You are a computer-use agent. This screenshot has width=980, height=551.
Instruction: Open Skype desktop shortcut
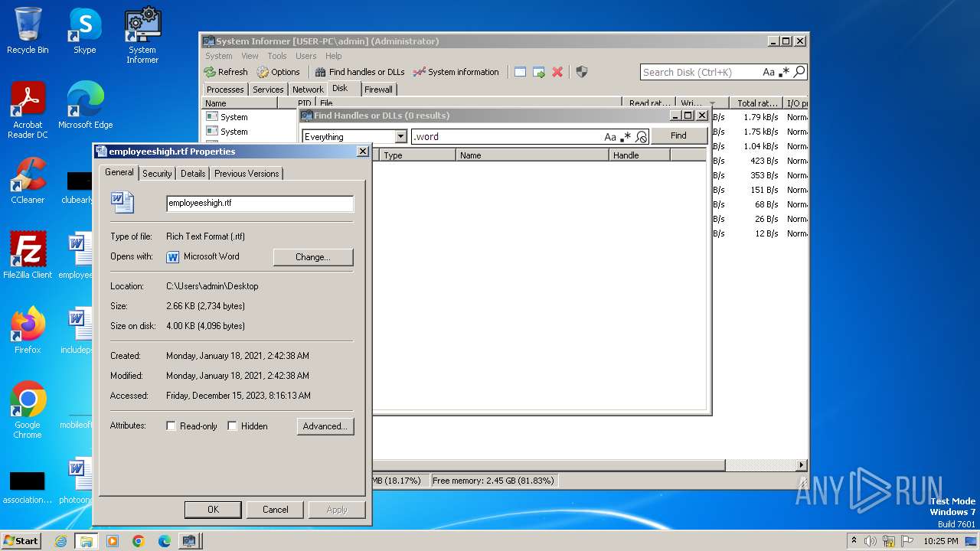click(x=84, y=31)
